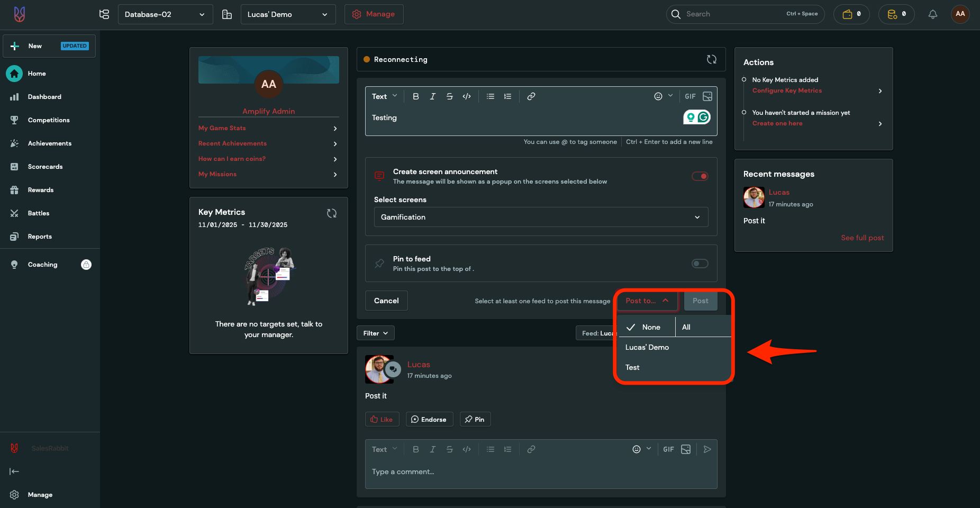Insert a link in post editor
Viewport: 980px width, 508px height.
point(531,96)
